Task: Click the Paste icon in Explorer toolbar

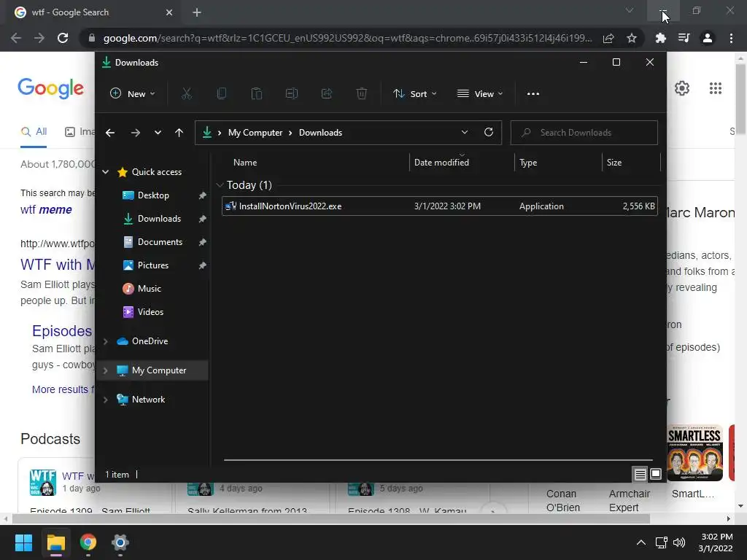Action: click(256, 94)
